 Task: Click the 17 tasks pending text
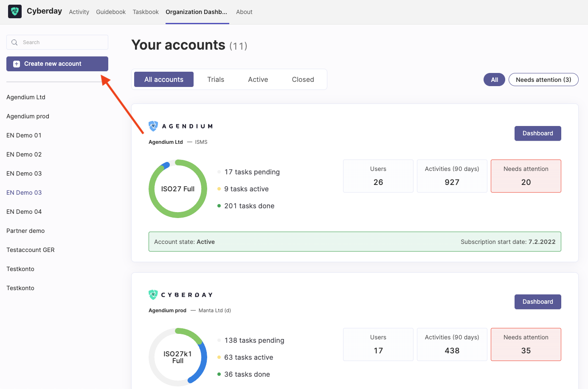[x=252, y=172]
